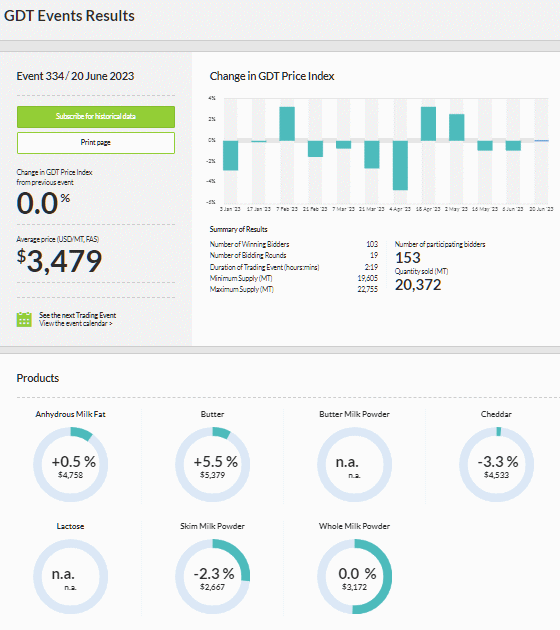Click the Print page button
This screenshot has width=560, height=630.
96,143
